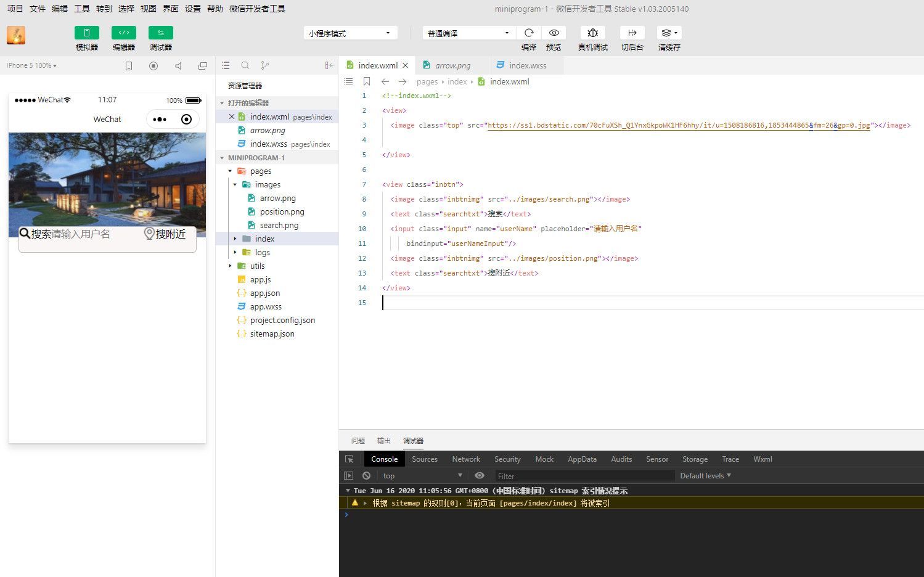Open the mini program mode (小程序模式) dropdown

(x=351, y=33)
